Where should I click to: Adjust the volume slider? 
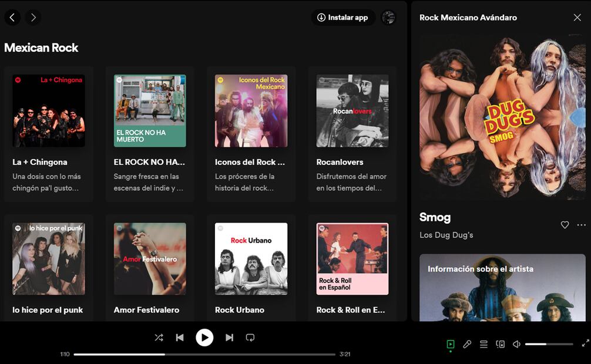point(549,344)
